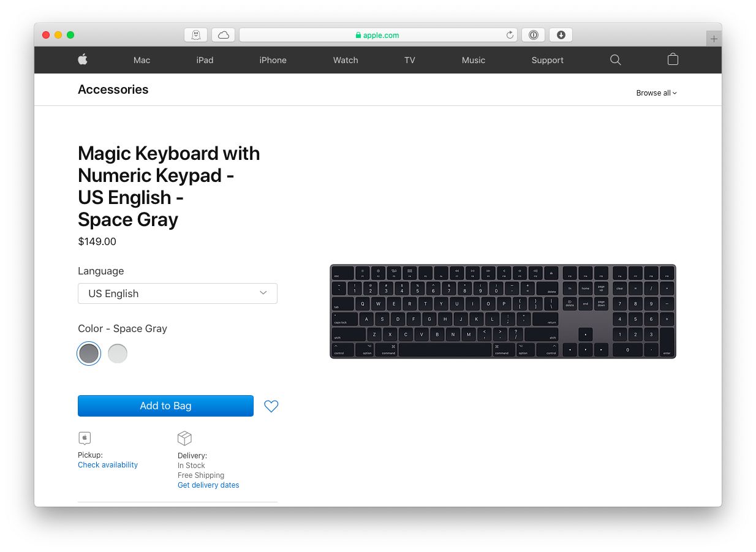Open the Downloads button in the browser toolbar
This screenshot has width=756, height=552.
click(x=561, y=35)
